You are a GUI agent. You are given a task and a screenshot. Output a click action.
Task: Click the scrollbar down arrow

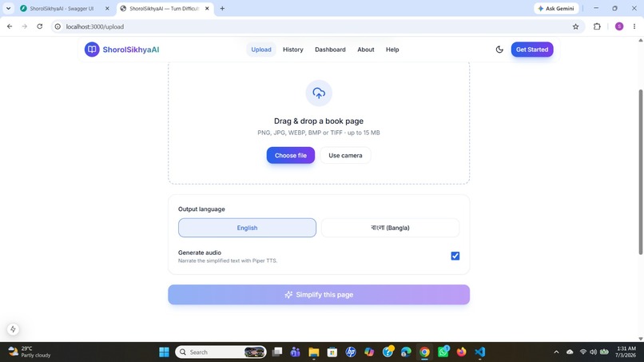[640, 339]
